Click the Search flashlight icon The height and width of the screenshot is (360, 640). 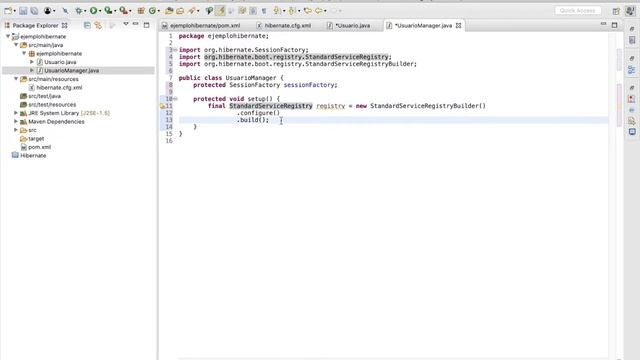point(191,11)
